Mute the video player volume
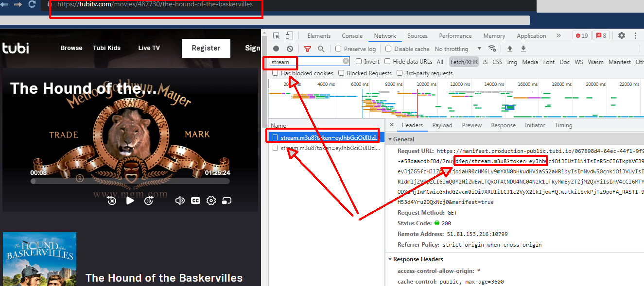The image size is (644, 286). point(180,200)
